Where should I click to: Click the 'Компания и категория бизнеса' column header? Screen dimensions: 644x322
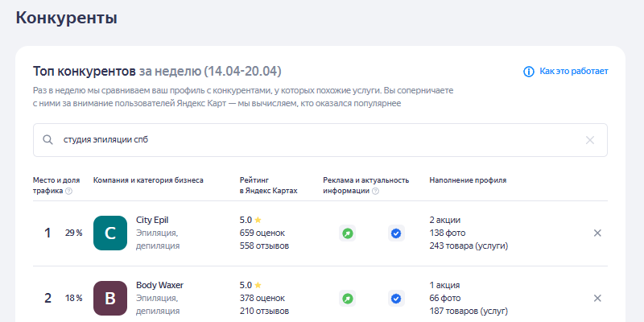pyautogui.click(x=148, y=180)
